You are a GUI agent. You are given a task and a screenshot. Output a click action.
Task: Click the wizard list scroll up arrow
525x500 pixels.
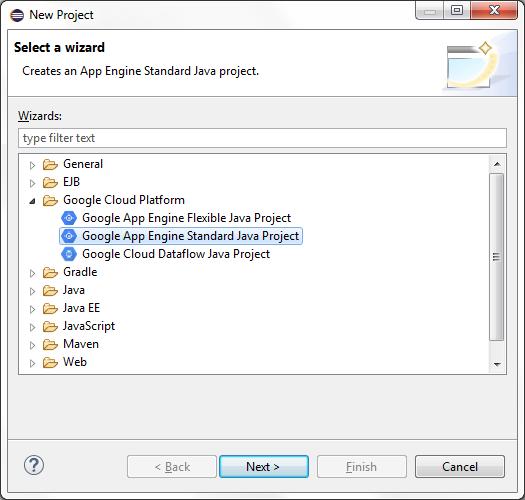(x=497, y=164)
